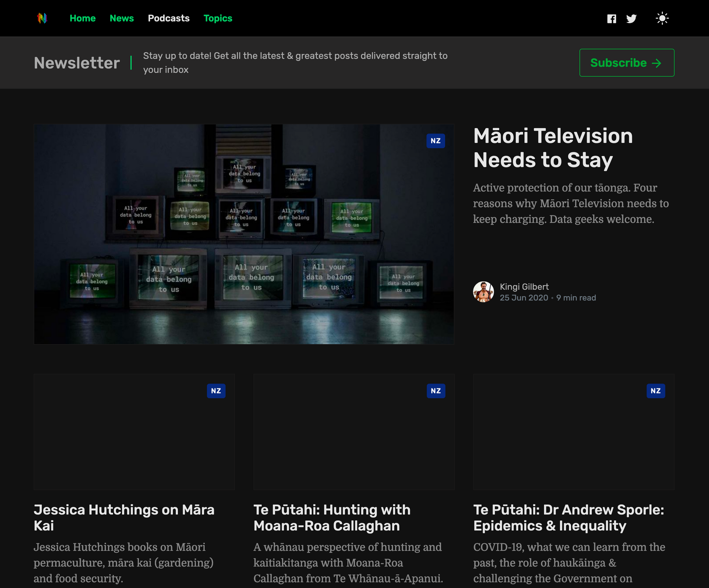Click excerpt 'COVID-19, what we can learn'
The height and width of the screenshot is (588, 709).
(x=569, y=563)
